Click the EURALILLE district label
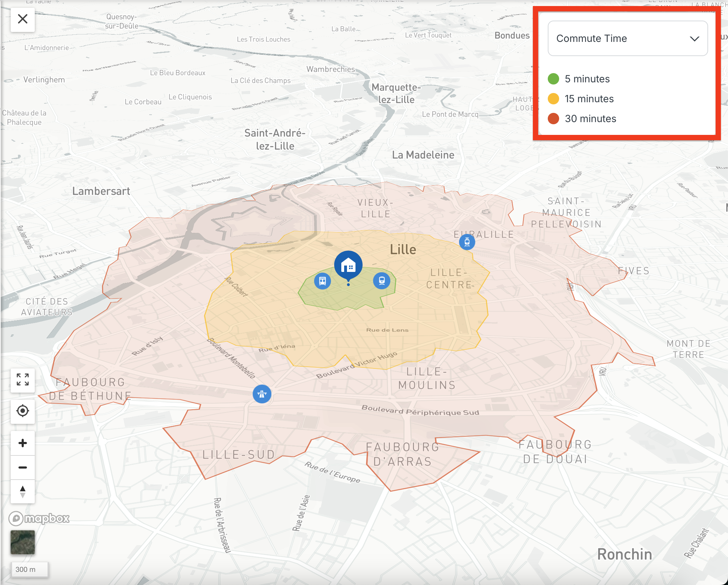 point(484,234)
